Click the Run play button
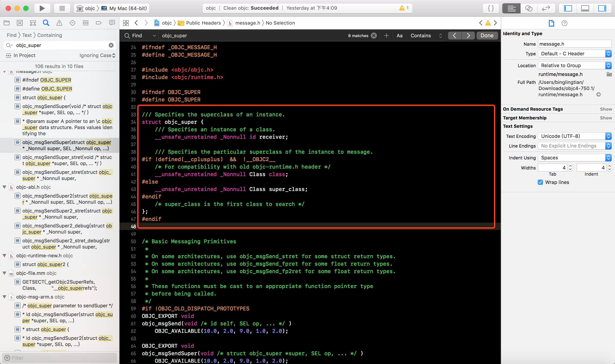This screenshot has width=615, height=364. point(42,8)
